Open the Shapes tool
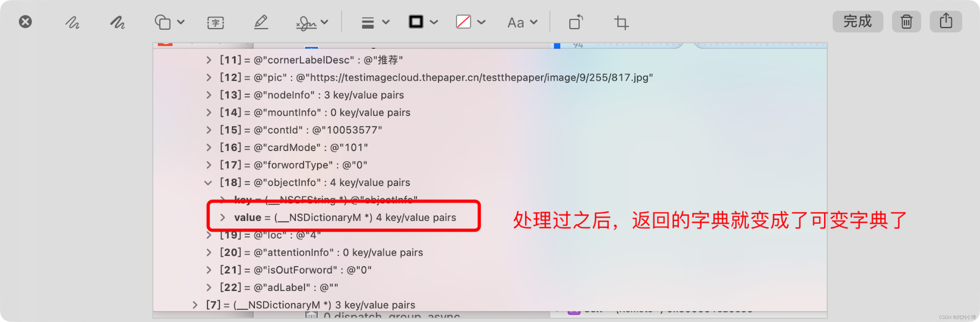Viewport: 980px width, 322px height. (162, 22)
